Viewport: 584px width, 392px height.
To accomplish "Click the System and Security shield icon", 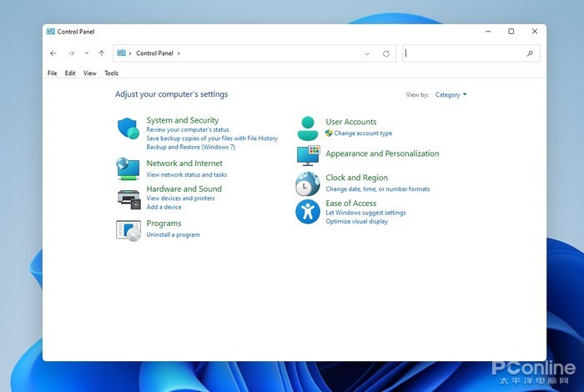I will [x=128, y=128].
